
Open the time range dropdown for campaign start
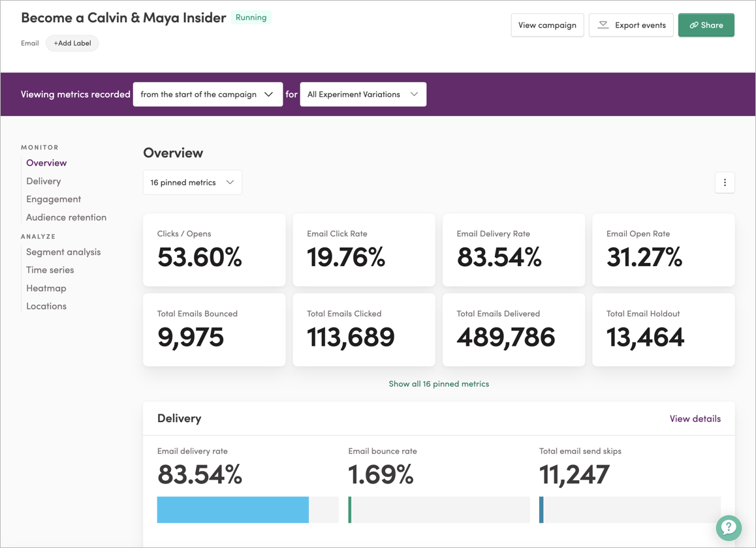208,95
